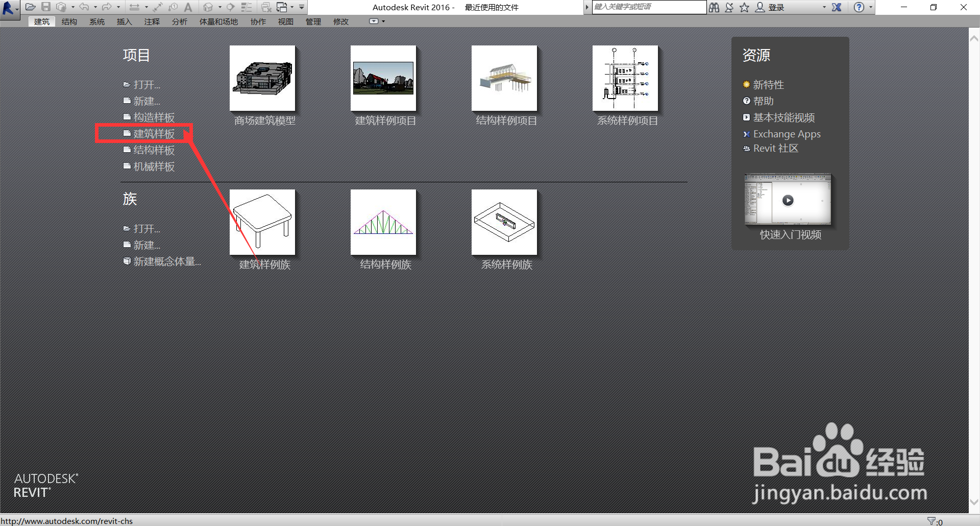This screenshot has width=980, height=526.
Task: Switch to the 结构 ribbon tab
Action: point(69,21)
